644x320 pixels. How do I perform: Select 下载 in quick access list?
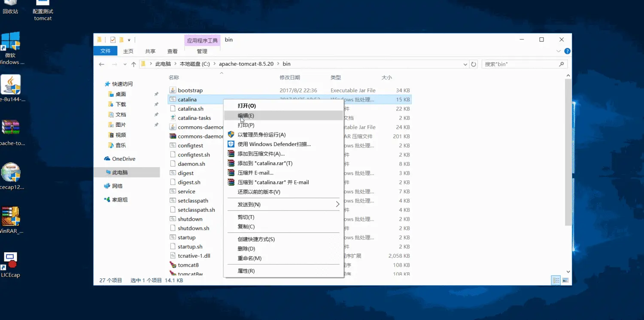pyautogui.click(x=121, y=104)
